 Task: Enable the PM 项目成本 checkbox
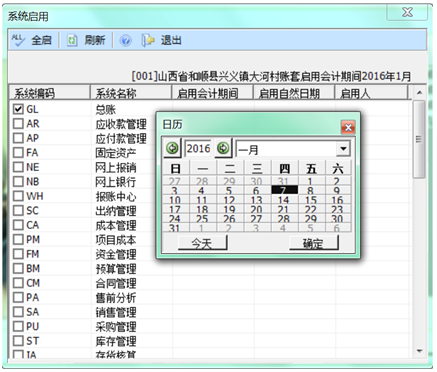tap(18, 240)
